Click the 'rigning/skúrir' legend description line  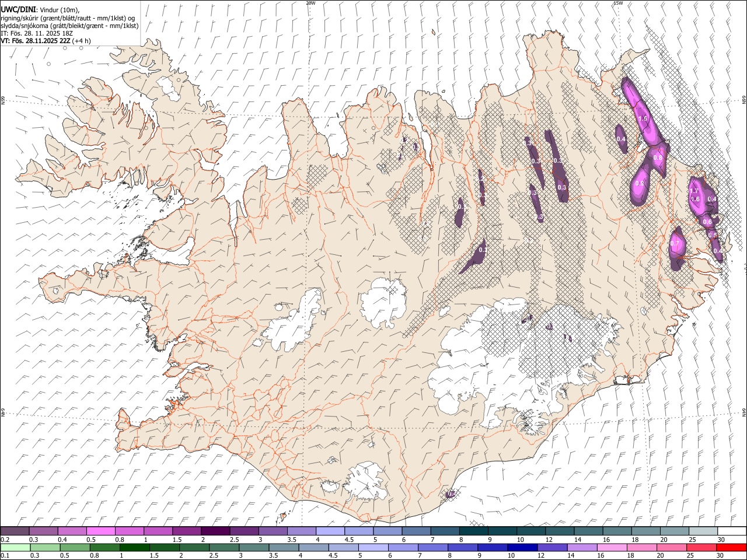68,18
